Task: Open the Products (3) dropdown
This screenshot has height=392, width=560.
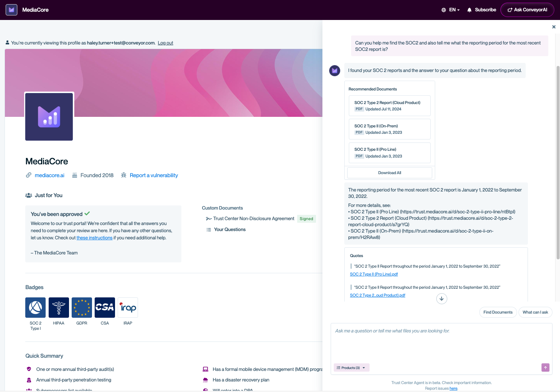Action: pyautogui.click(x=351, y=368)
